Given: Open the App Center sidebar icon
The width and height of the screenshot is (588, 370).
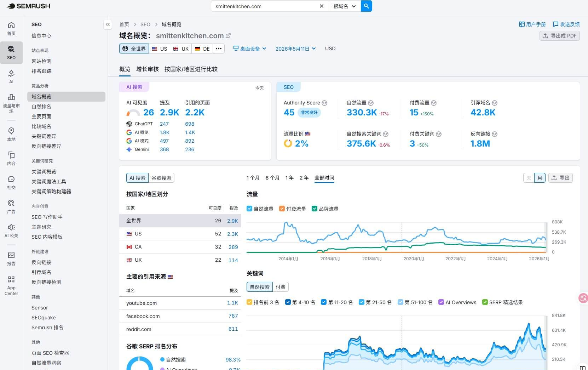Looking at the screenshot, I should point(11,285).
